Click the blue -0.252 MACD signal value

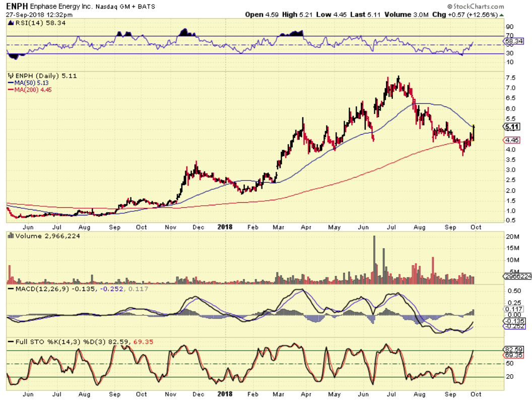click(x=112, y=289)
